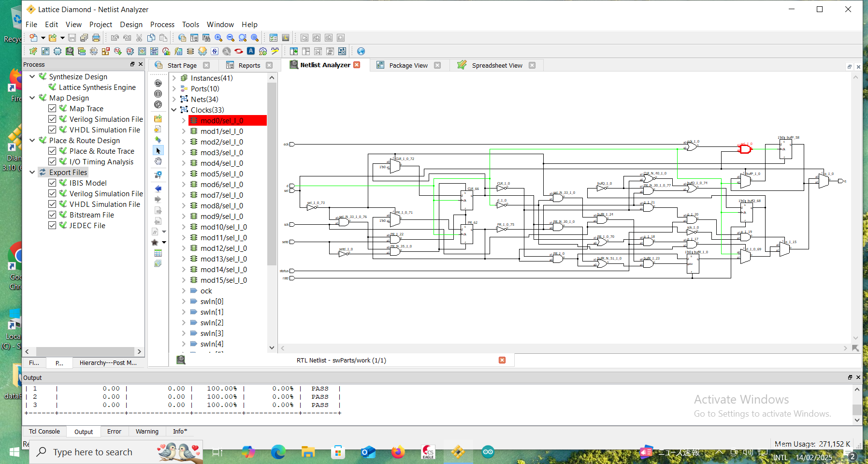The height and width of the screenshot is (464, 868).
Task: Toggle Verilog Simulation File checkbox under Map Design
Action: tap(52, 119)
